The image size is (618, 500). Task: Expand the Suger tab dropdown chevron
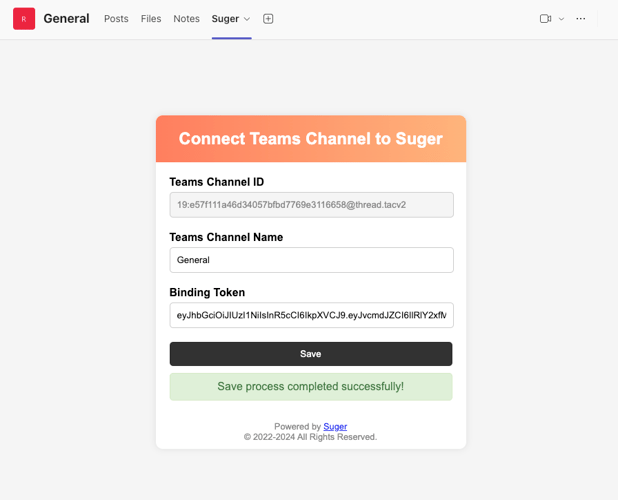coord(247,19)
